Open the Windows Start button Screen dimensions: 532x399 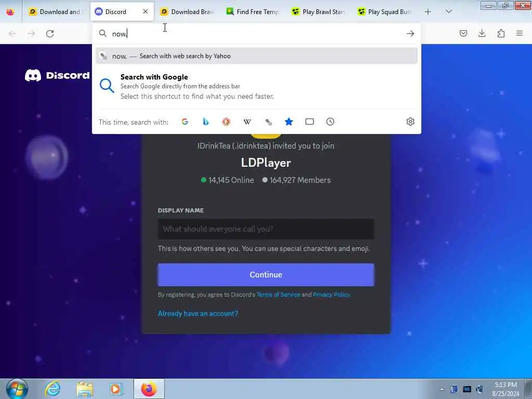click(x=17, y=389)
